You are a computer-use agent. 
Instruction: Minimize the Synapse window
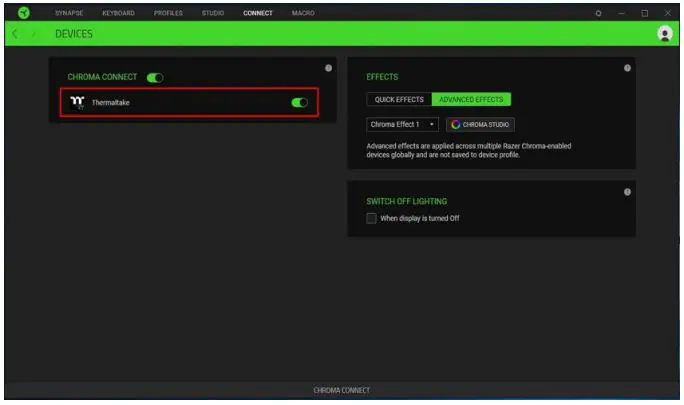[x=622, y=14]
